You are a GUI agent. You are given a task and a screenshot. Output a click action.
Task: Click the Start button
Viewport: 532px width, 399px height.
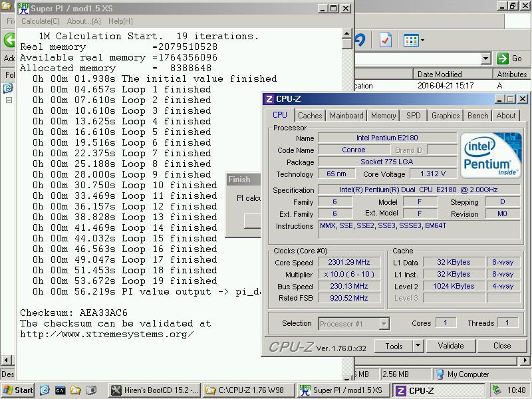17,390
